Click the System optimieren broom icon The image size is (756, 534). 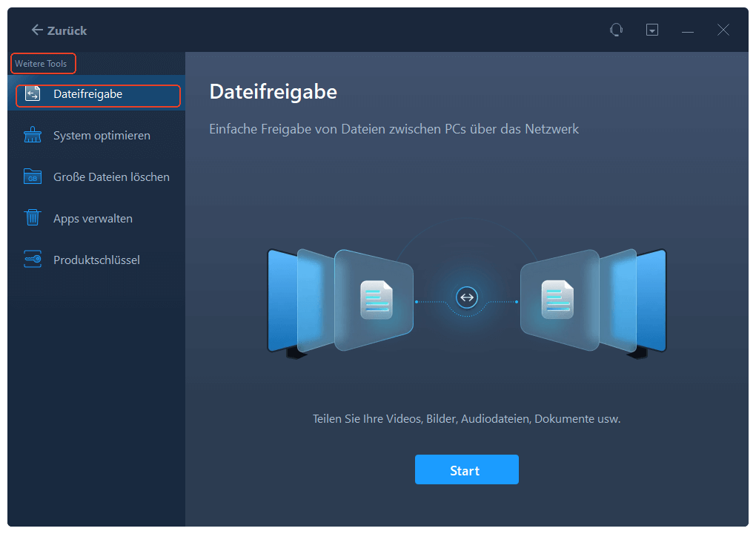[x=33, y=136]
